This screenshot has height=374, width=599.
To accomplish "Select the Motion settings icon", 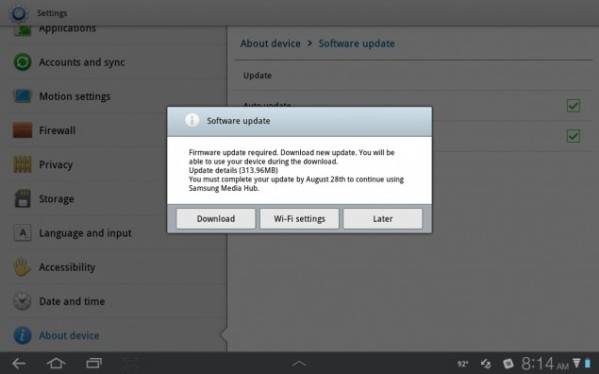I will point(23,96).
